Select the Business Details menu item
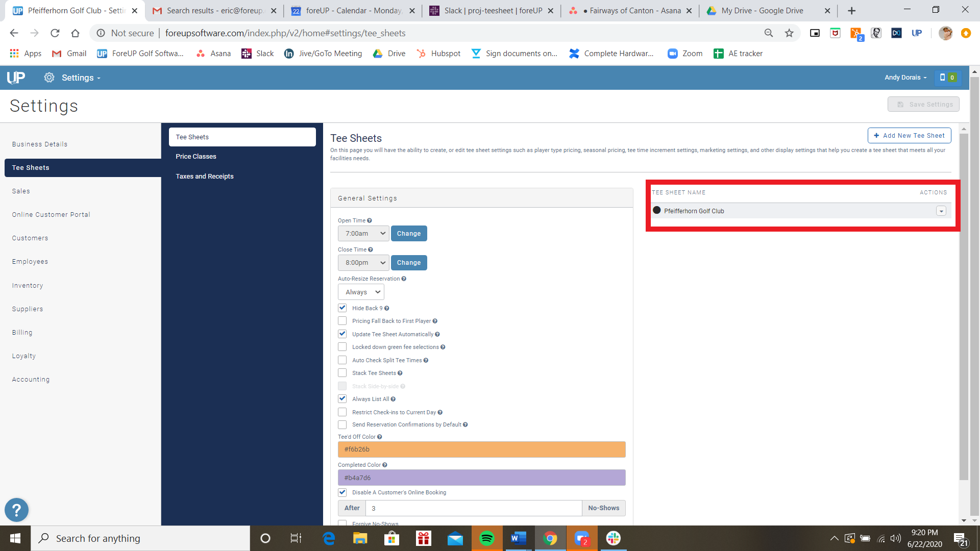The image size is (980, 551). pos(40,144)
